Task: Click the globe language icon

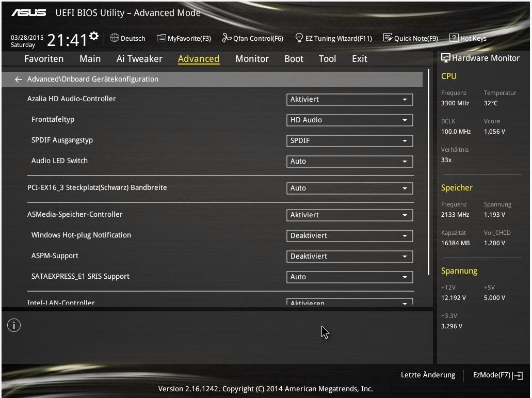Action: click(115, 38)
